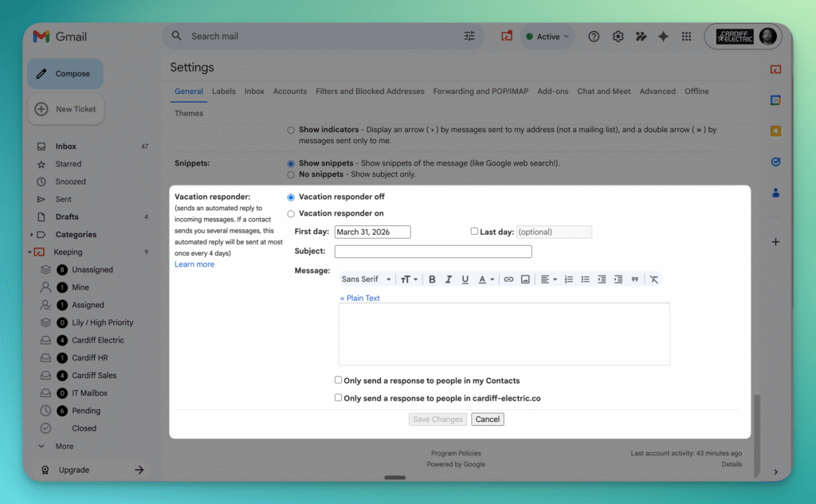Viewport: 816px width, 504px height.
Task: Open Details account activity link
Action: tap(732, 464)
